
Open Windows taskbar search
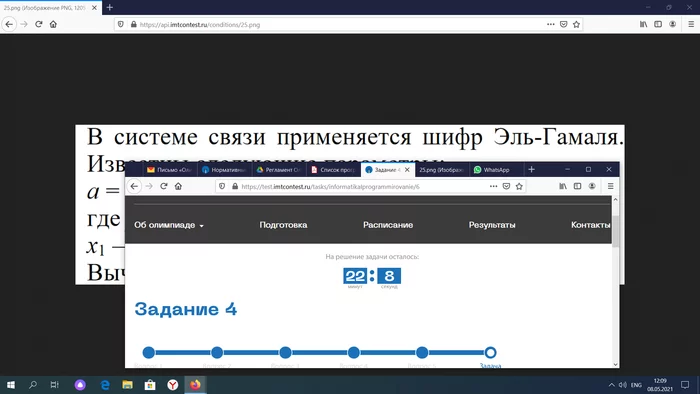tap(33, 385)
